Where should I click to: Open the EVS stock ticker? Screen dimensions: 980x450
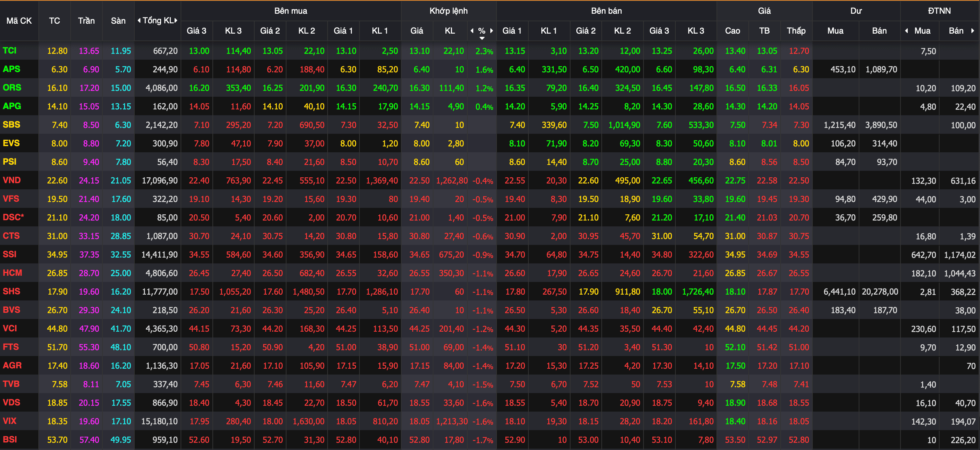pos(11,143)
